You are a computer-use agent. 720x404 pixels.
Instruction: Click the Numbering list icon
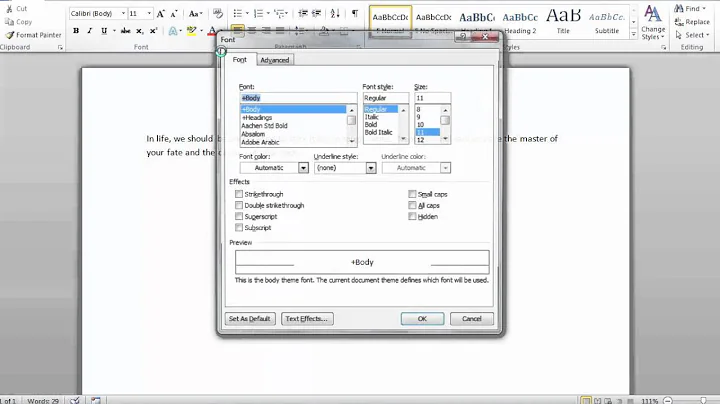coord(258,13)
